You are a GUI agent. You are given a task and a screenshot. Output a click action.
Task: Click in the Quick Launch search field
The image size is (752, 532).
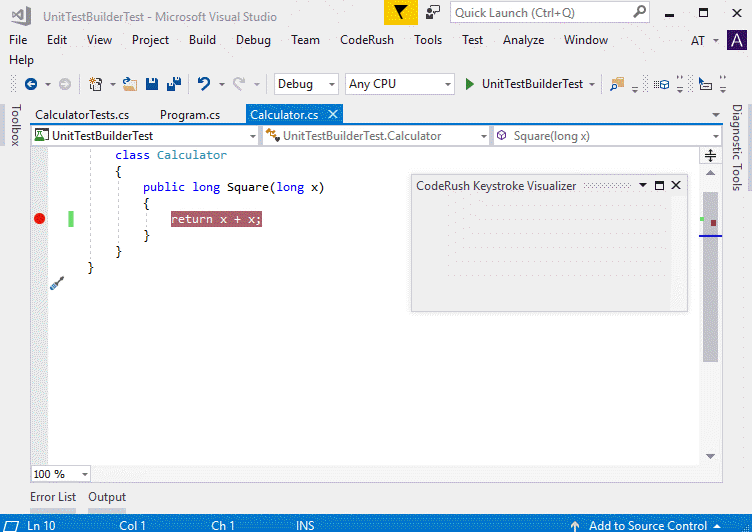point(540,13)
